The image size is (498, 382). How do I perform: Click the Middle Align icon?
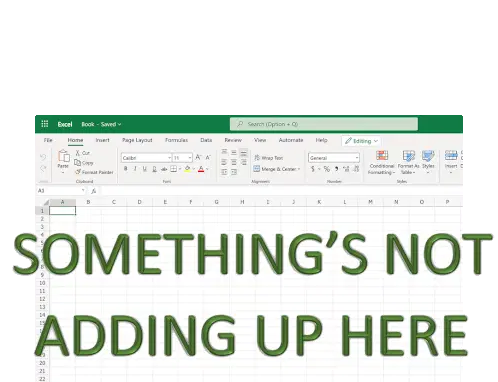coord(234,153)
